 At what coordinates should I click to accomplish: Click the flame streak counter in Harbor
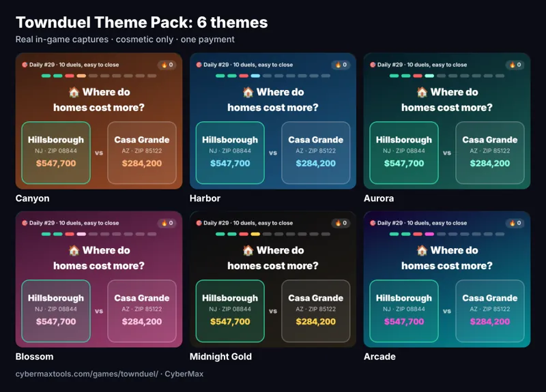pyautogui.click(x=341, y=65)
